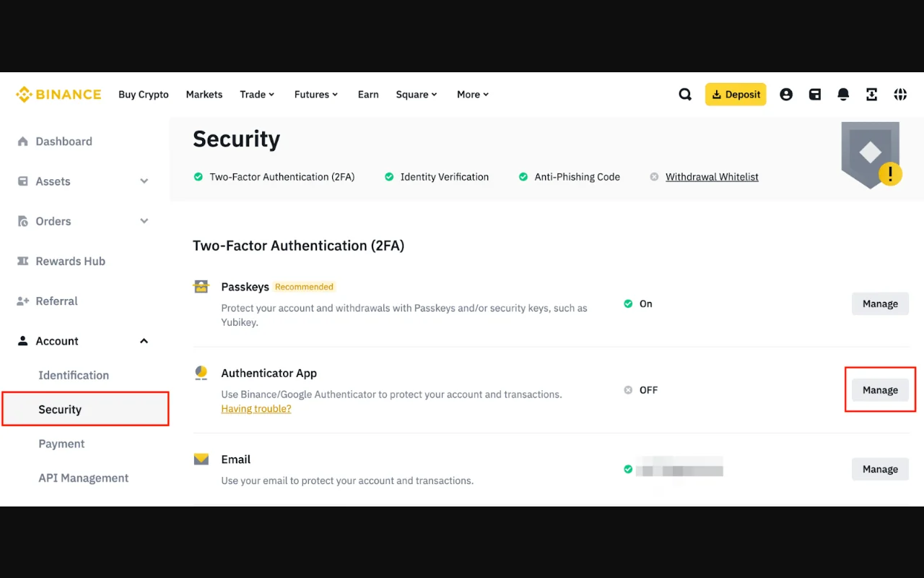Click the Rewards Hub ticket icon
Viewport: 924px width, 578px height.
pyautogui.click(x=23, y=261)
